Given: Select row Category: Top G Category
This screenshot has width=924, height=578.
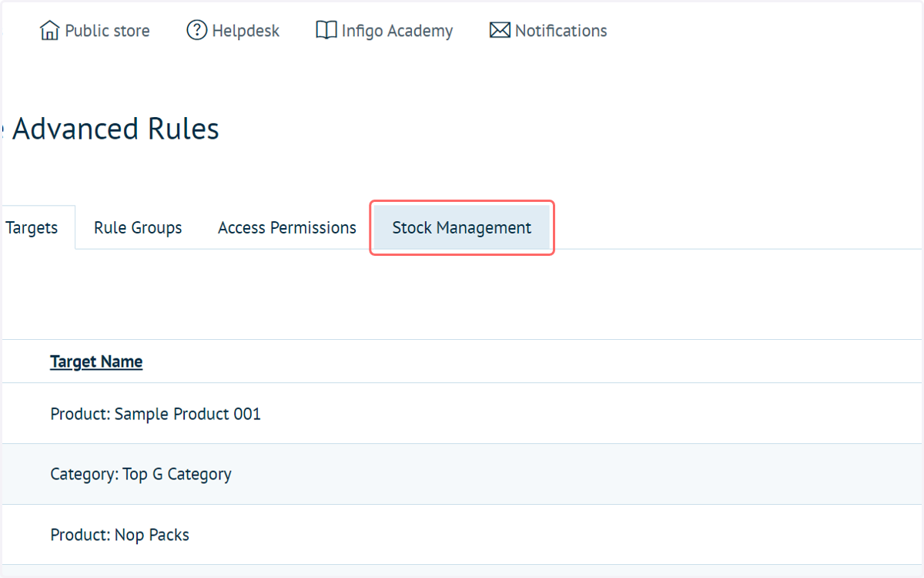Looking at the screenshot, I should 462,474.
